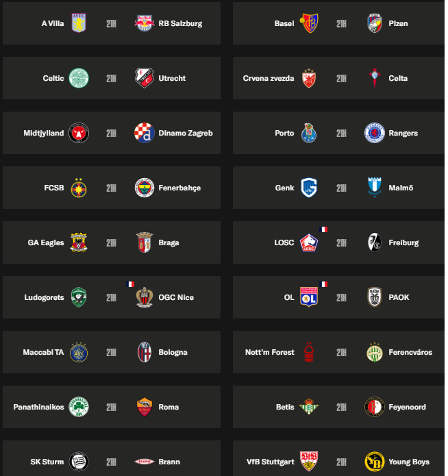Click 21H kickoff time for Maccabi TA–Bologna

111,352
